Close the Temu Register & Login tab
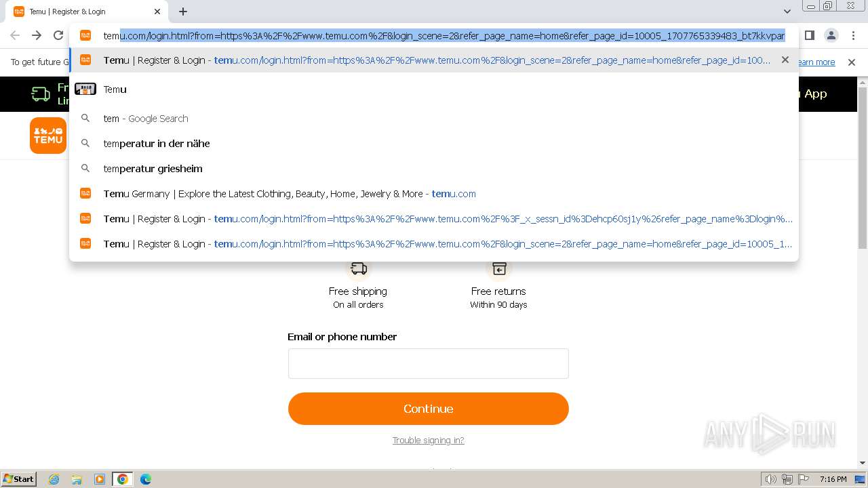Image resolution: width=868 pixels, height=488 pixels. (157, 12)
